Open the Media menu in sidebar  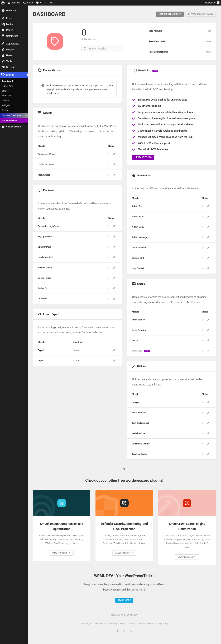pos(14,24)
